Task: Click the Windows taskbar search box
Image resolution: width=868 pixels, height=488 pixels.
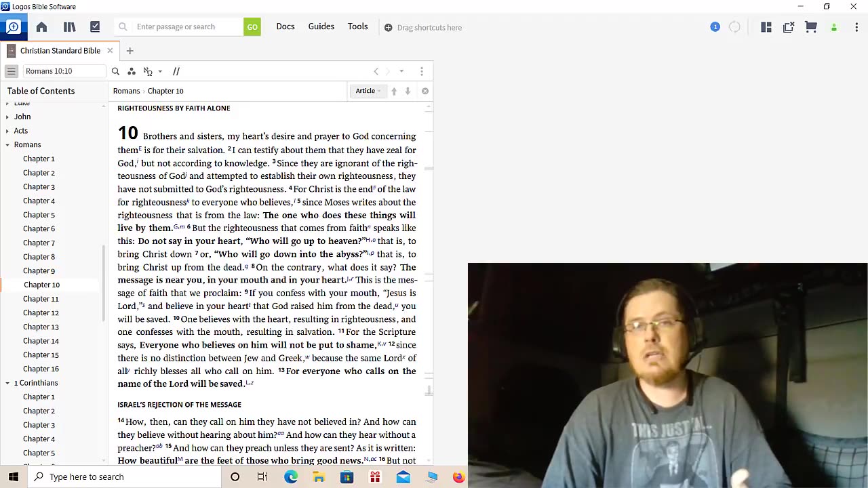Action: (x=124, y=476)
